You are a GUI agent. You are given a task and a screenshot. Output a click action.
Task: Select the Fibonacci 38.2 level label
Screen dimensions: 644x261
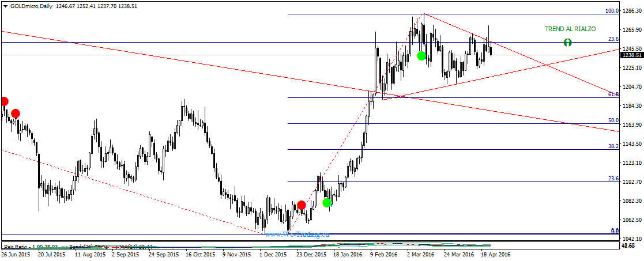613,146
